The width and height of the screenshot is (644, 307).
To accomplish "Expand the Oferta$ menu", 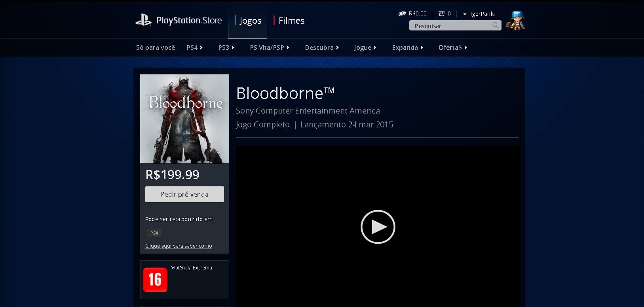I will (453, 47).
